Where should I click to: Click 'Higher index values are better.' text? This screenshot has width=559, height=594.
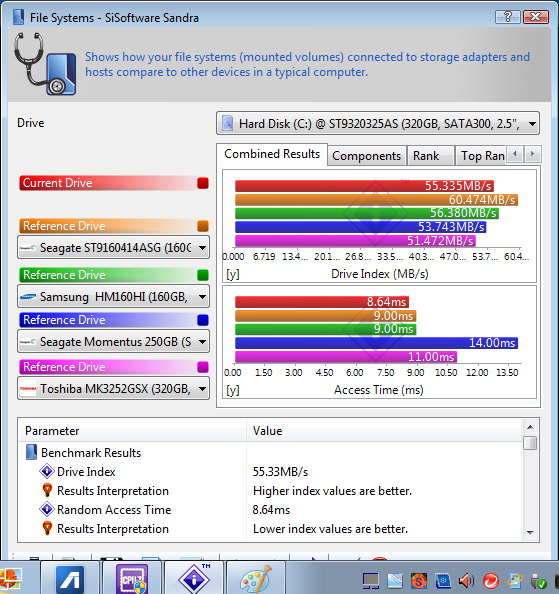pos(332,491)
